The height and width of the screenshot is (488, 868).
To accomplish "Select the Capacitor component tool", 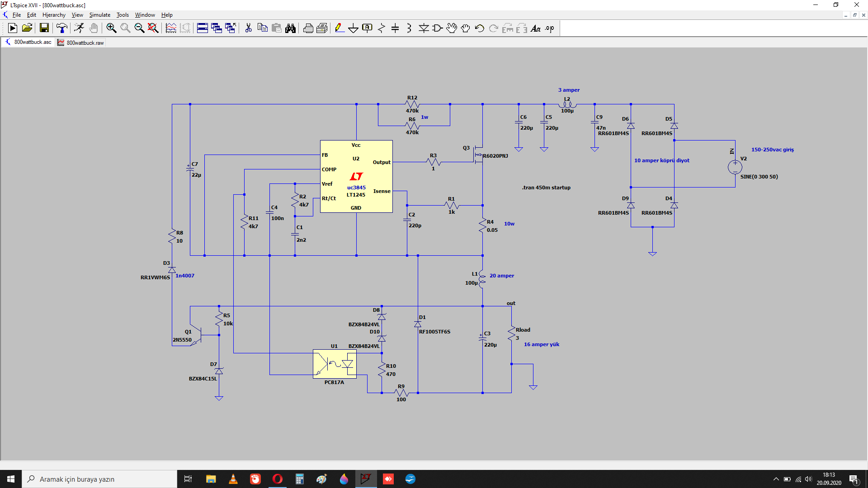I will tap(395, 28).
